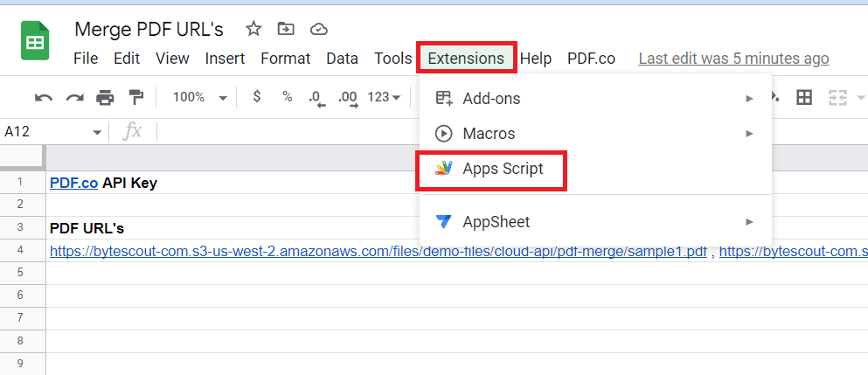Image resolution: width=868 pixels, height=375 pixels.
Task: Undo the last action
Action: pos(43,98)
